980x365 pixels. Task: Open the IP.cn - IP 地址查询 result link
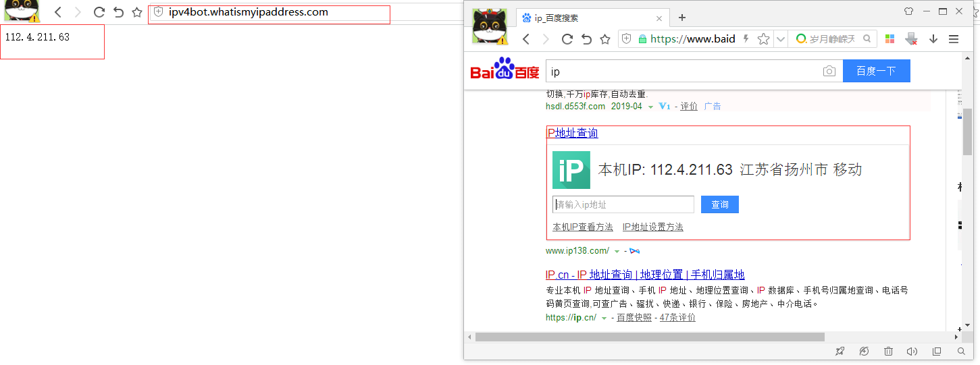click(645, 275)
